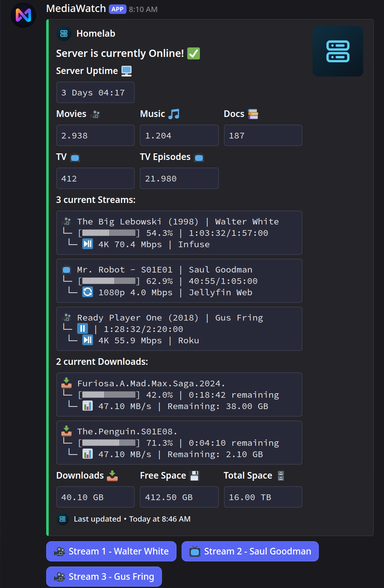Click the Furiosa download progress bar at 42.0%
384x588 pixels.
click(109, 395)
